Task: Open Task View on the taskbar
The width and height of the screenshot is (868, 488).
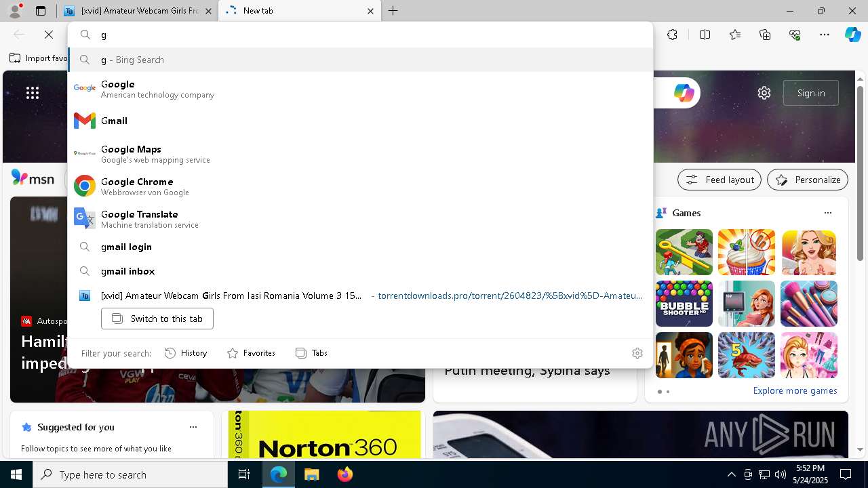Action: coord(244,474)
